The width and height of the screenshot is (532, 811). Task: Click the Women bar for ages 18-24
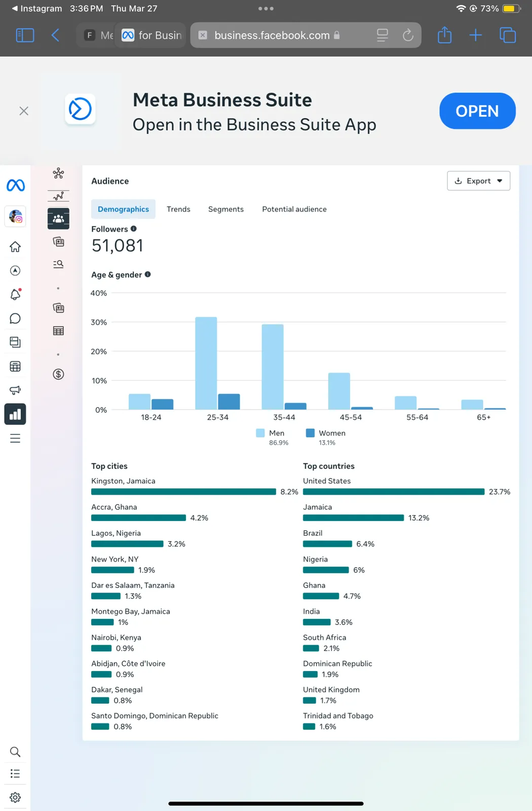pyautogui.click(x=163, y=404)
